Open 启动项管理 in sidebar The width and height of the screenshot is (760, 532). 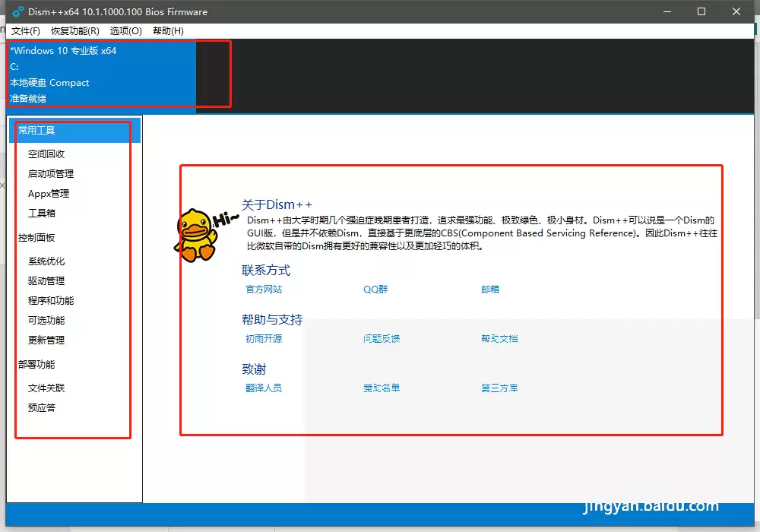click(x=51, y=174)
